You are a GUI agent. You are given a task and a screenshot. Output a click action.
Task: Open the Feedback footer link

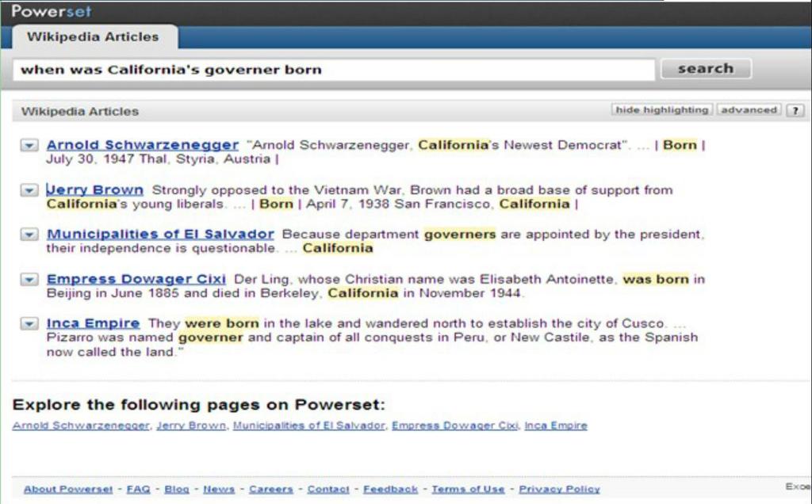click(390, 490)
